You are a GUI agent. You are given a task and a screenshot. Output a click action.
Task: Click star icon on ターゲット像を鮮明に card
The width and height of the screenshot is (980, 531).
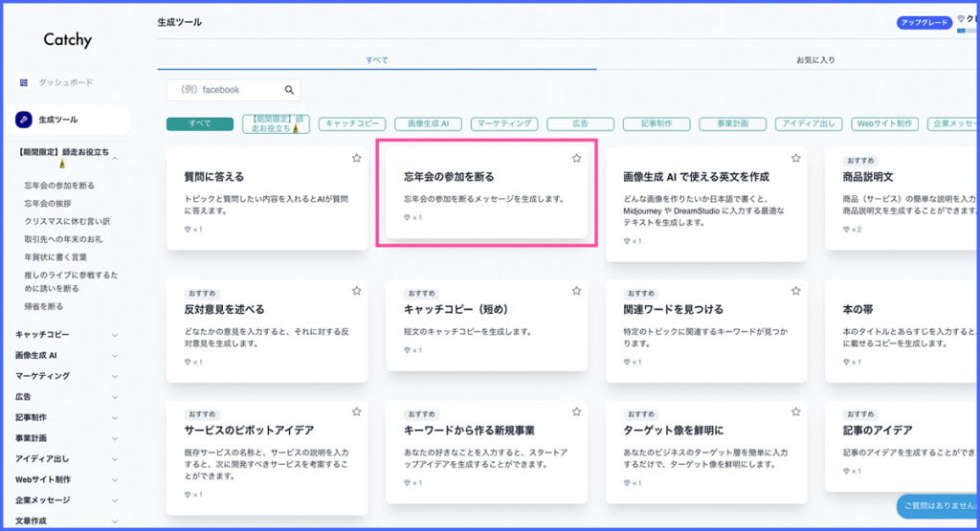pyautogui.click(x=795, y=411)
